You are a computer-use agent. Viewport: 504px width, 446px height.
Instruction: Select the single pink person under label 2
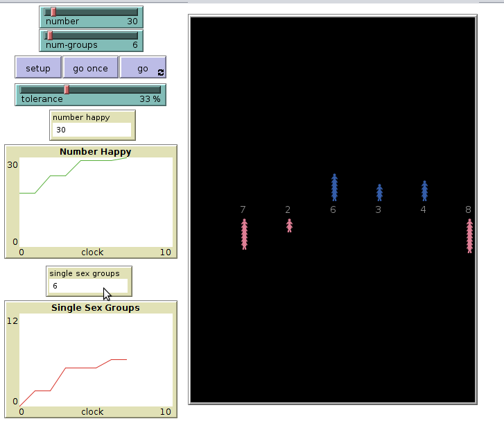point(289,225)
